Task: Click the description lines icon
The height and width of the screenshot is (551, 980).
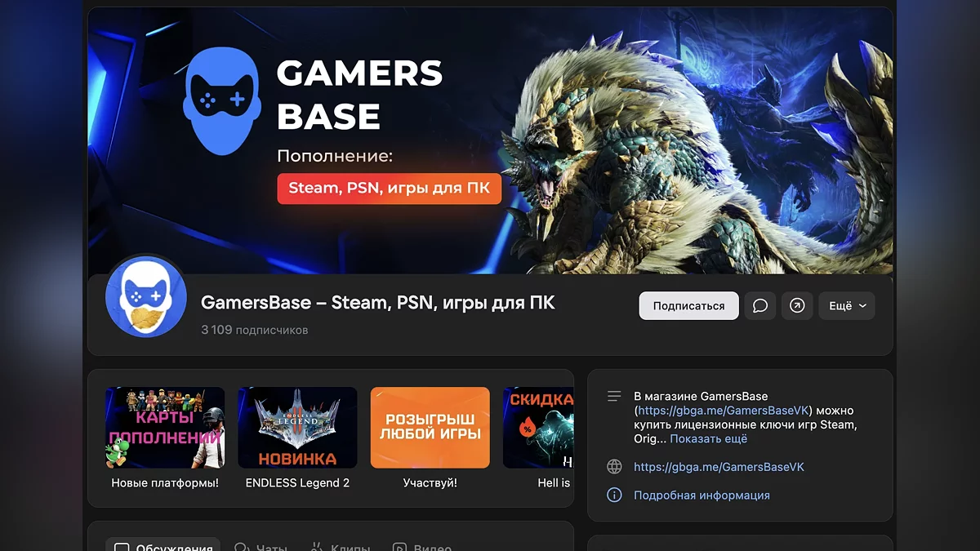Action: coord(615,397)
